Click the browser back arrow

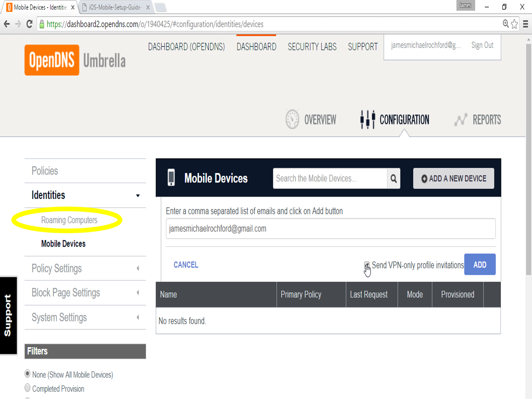point(7,24)
